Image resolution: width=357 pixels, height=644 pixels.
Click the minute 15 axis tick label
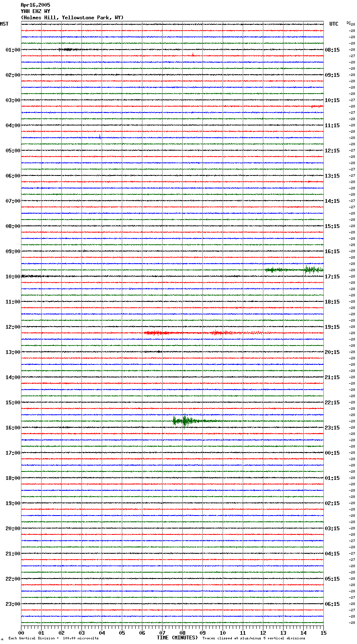click(323, 633)
